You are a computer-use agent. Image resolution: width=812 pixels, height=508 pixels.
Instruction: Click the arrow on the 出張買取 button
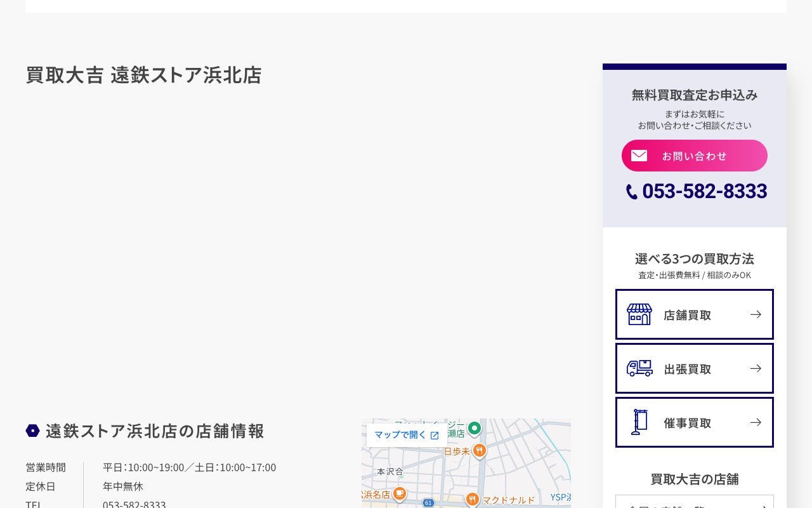[756, 368]
